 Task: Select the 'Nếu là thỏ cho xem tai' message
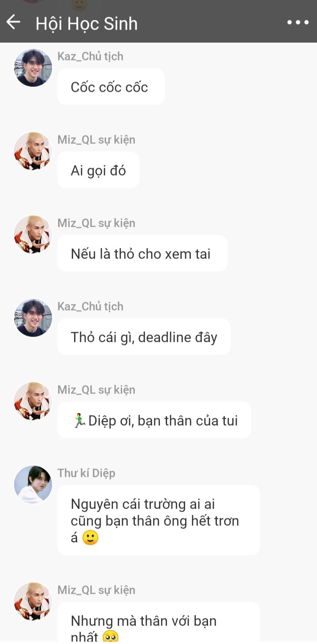click(142, 254)
